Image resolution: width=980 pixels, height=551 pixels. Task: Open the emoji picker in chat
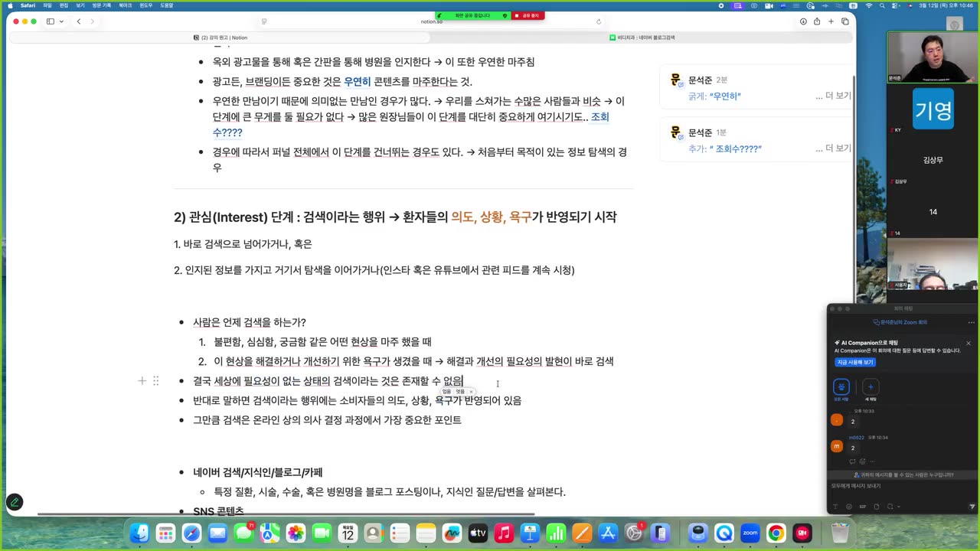[x=849, y=506]
